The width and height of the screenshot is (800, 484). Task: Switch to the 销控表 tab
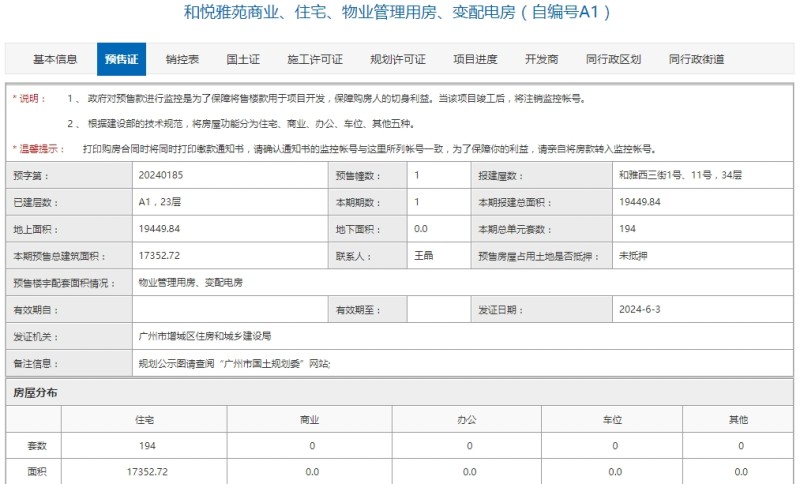[182, 59]
